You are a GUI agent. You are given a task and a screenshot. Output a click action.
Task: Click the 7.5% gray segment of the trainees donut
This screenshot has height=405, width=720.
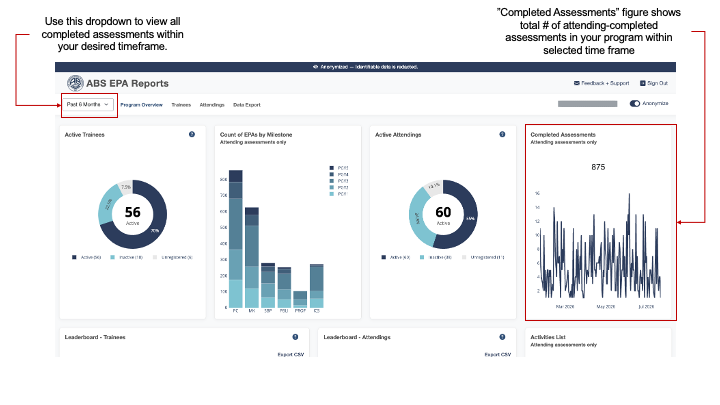[125, 186]
